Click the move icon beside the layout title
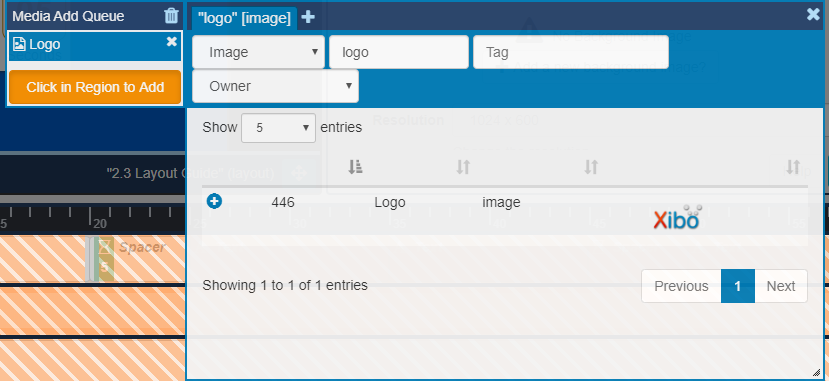Image resolution: width=829 pixels, height=381 pixels. click(x=298, y=173)
